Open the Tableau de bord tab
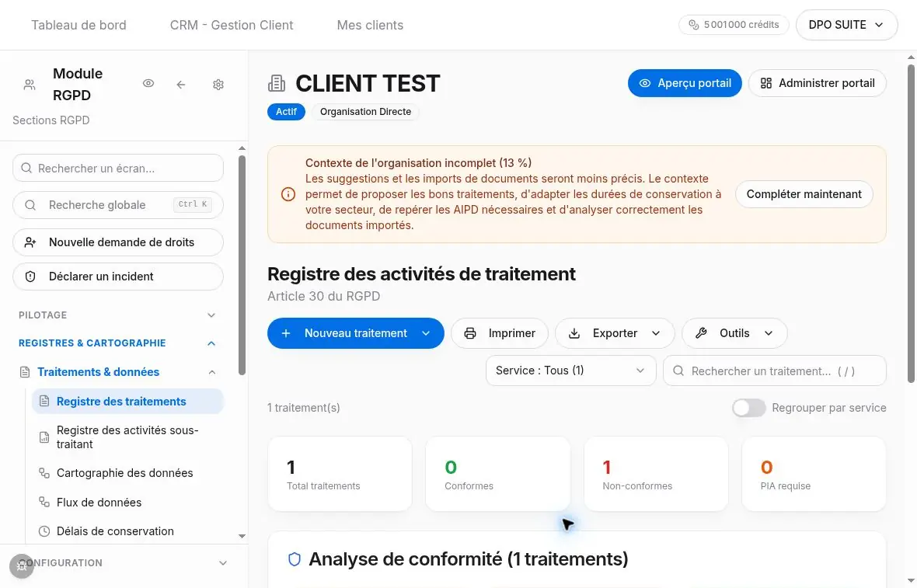This screenshot has height=588, width=917. click(x=79, y=25)
